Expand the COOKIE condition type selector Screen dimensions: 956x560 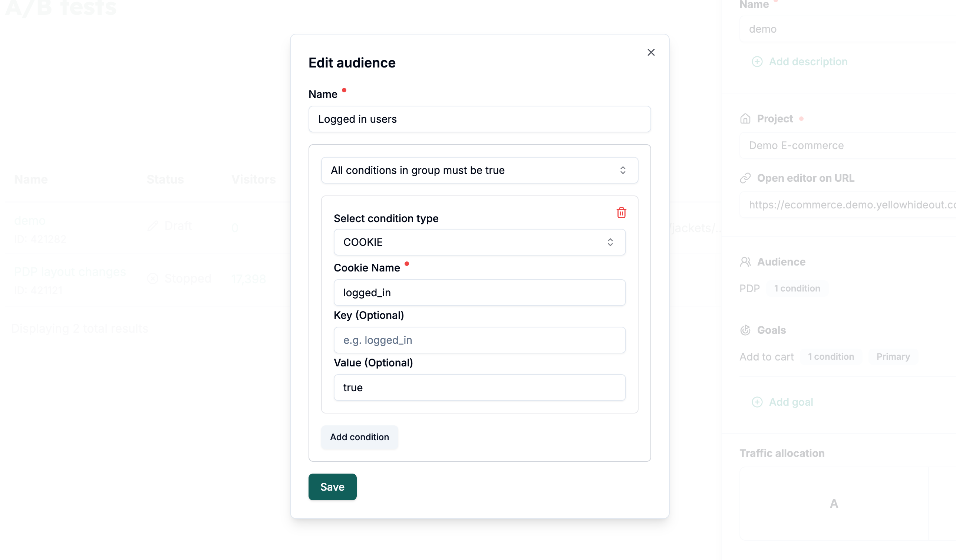(479, 242)
